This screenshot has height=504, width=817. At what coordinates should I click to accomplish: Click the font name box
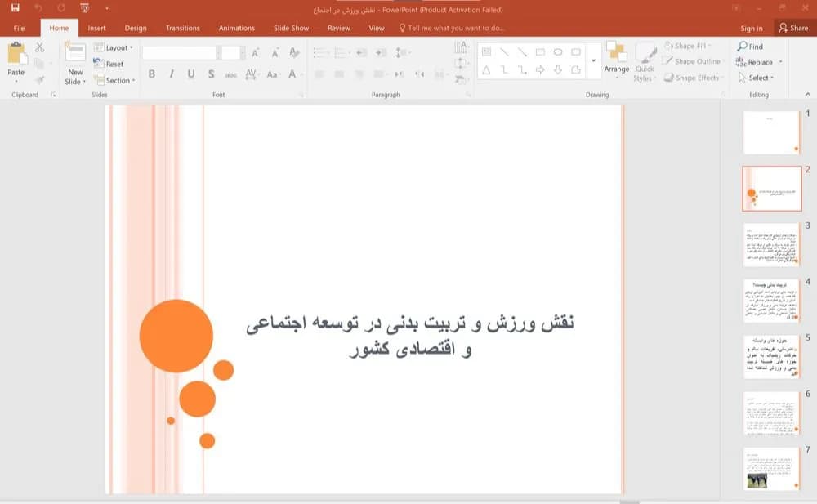point(179,52)
